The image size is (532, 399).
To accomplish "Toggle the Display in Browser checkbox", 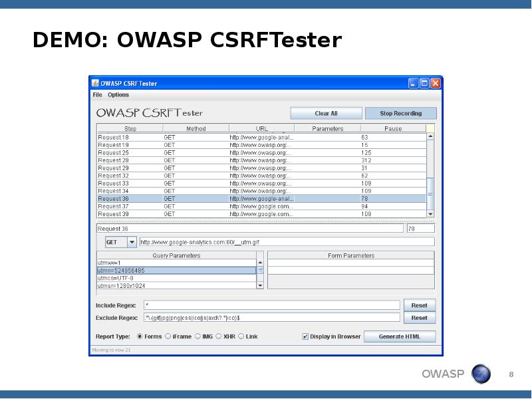I will tap(306, 336).
